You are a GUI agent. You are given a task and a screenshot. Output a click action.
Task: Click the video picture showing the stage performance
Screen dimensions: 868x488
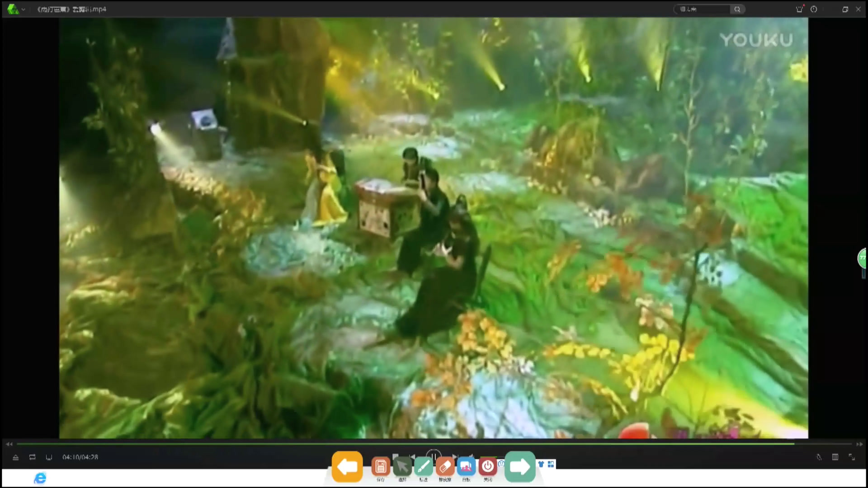pyautogui.click(x=434, y=228)
